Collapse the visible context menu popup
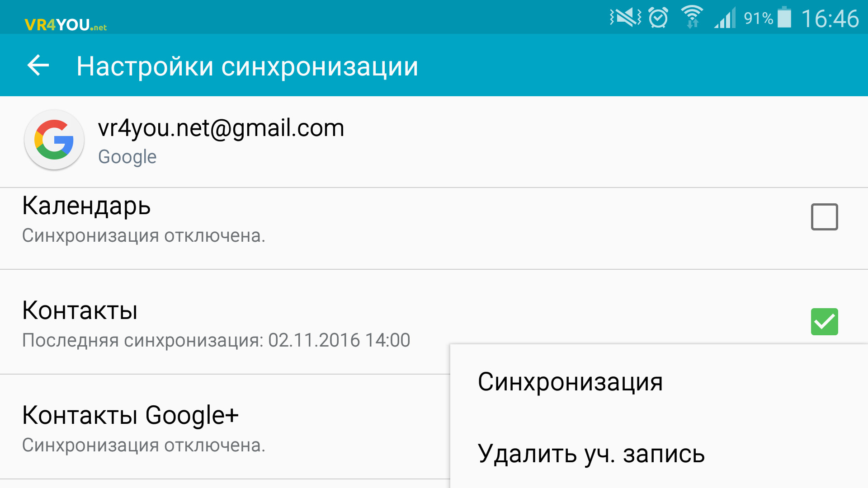This screenshot has height=488, width=868. pos(238,238)
